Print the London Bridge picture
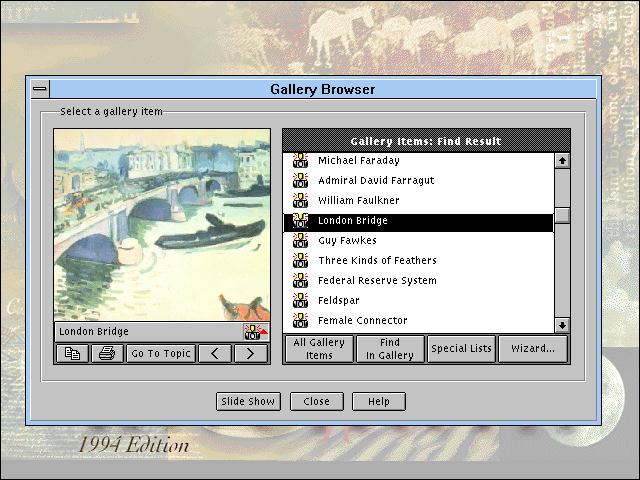This screenshot has width=640, height=480. point(107,353)
